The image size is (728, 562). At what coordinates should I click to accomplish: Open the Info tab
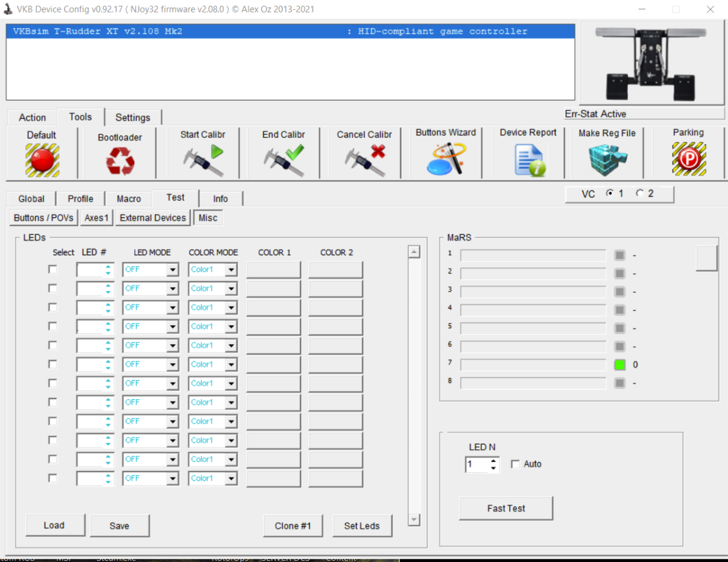click(x=220, y=199)
